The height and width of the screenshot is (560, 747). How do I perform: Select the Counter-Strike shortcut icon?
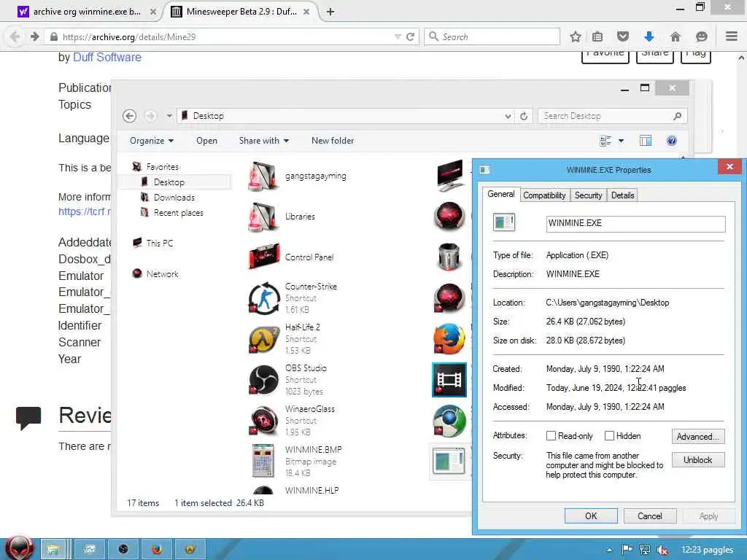coord(264,298)
